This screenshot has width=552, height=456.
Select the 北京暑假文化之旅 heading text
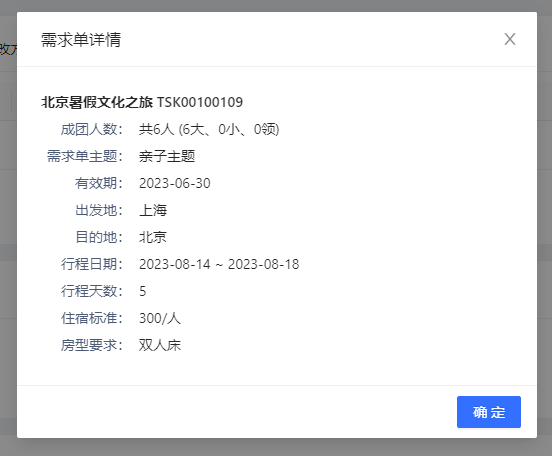coord(97,102)
